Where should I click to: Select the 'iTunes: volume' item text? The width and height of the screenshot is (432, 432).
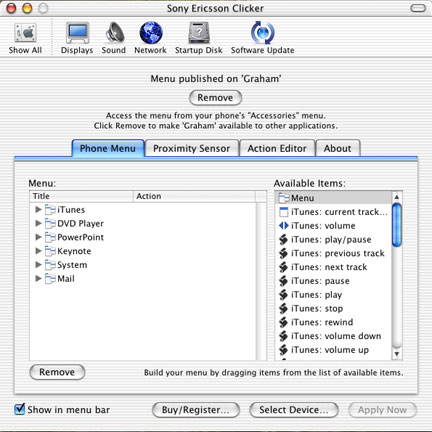323,226
